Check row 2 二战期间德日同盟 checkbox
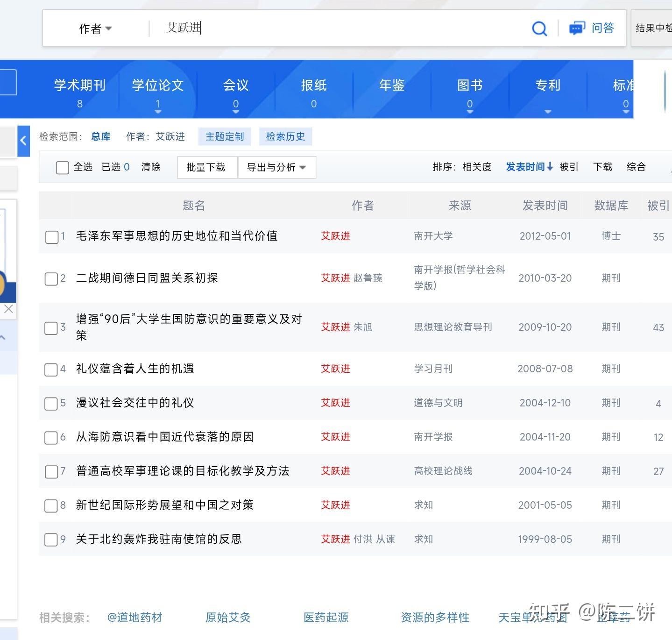Viewport: 672px width, 640px height. pos(51,279)
